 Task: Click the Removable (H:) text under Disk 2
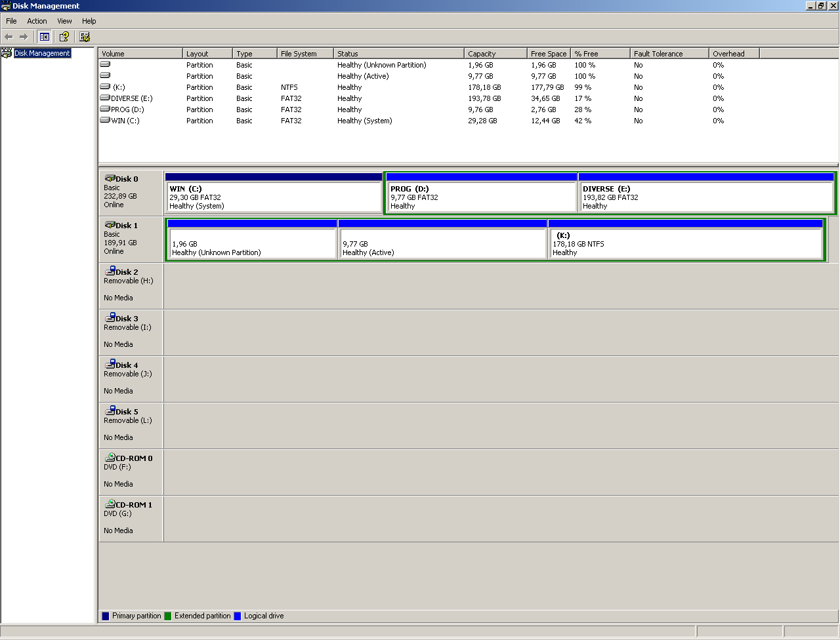pos(128,281)
